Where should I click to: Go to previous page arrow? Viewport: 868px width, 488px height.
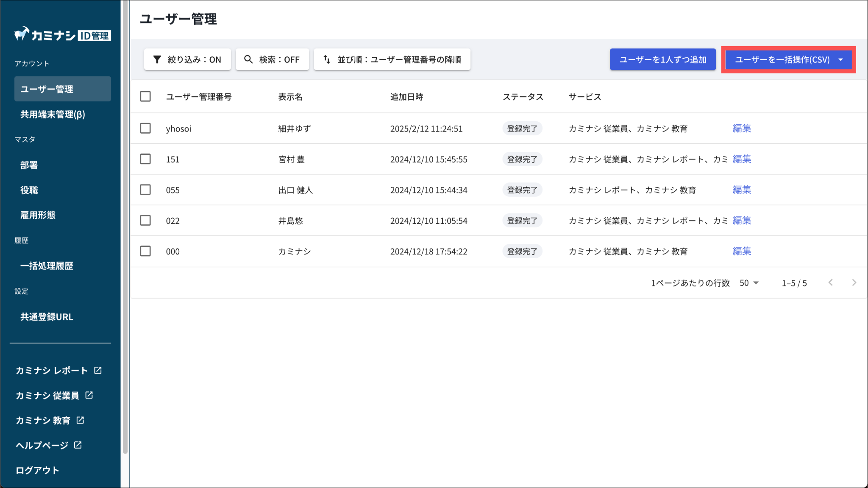click(x=831, y=282)
